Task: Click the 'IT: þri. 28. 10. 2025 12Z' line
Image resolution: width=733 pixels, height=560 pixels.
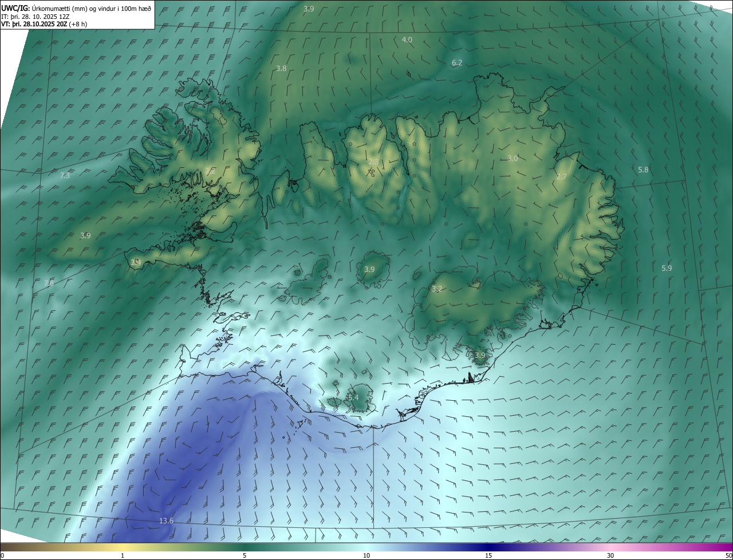Action: click(36, 16)
